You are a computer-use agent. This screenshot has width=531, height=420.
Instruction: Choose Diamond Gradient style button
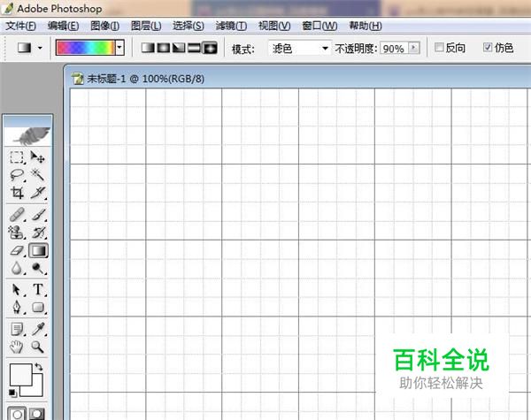click(x=210, y=48)
